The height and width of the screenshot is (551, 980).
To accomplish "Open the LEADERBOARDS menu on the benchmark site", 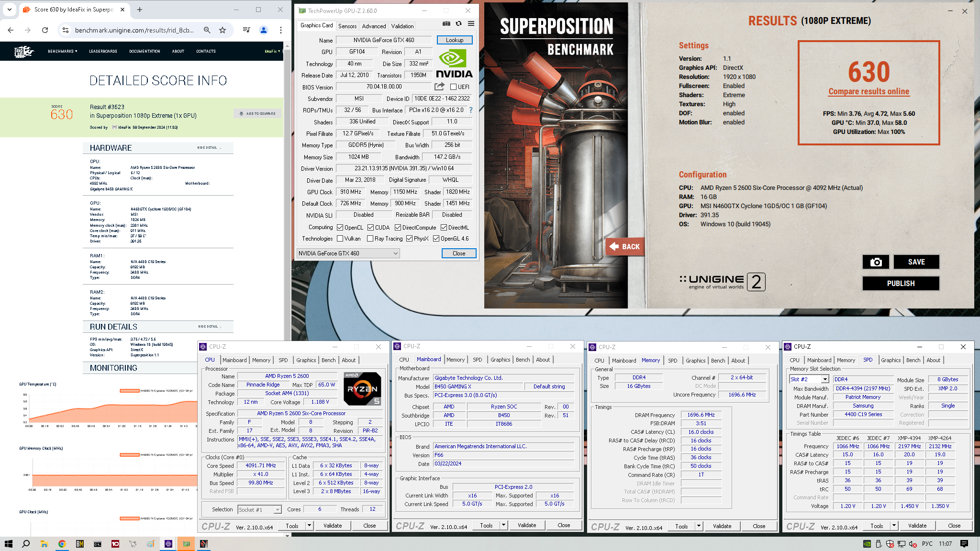I will pyautogui.click(x=103, y=51).
